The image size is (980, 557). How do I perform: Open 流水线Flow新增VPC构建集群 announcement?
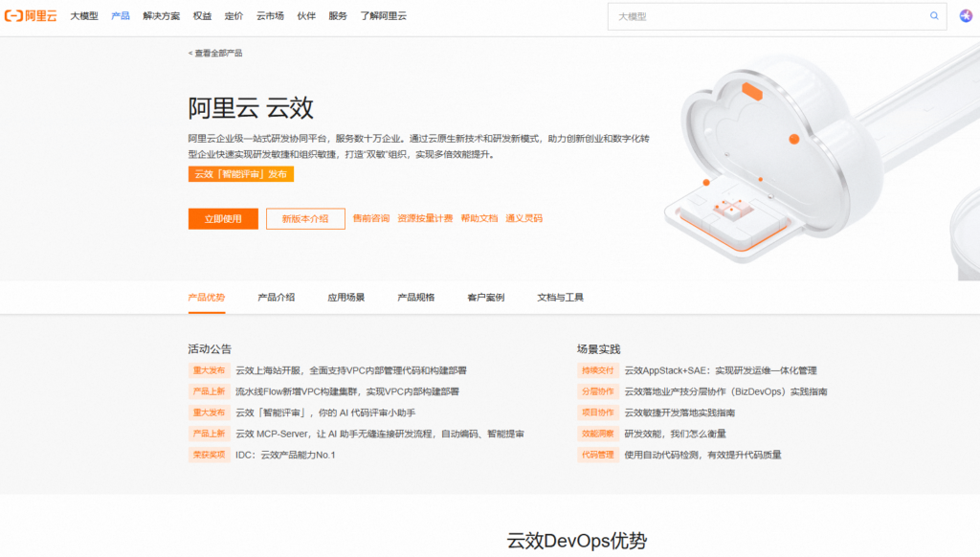(x=347, y=392)
